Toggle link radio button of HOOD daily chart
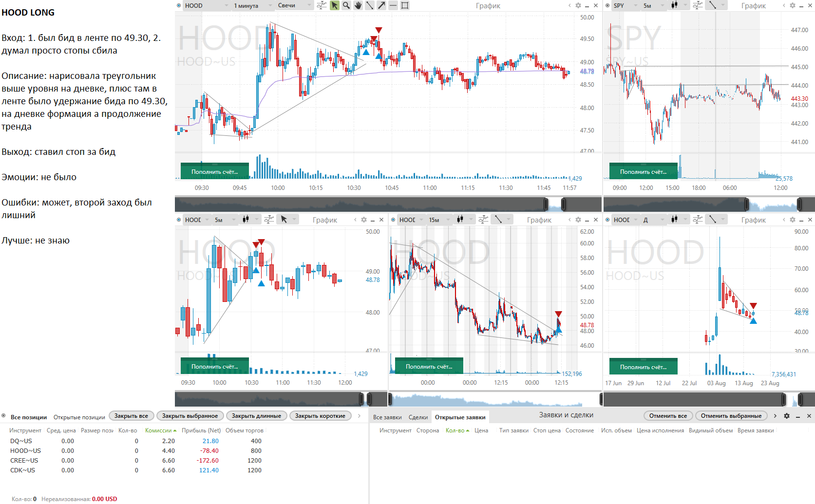Image resolution: width=815 pixels, height=504 pixels. coord(607,220)
